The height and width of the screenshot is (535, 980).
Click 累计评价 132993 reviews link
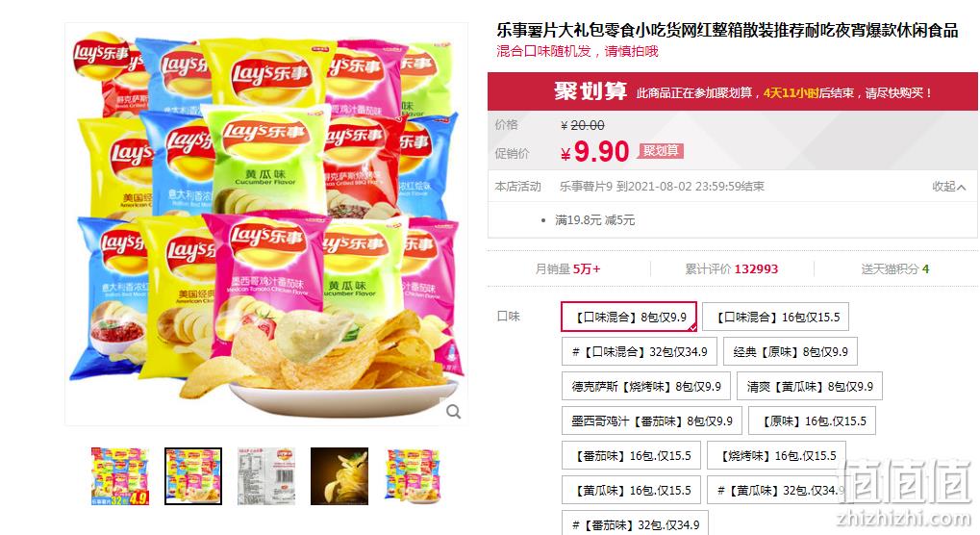click(x=732, y=268)
